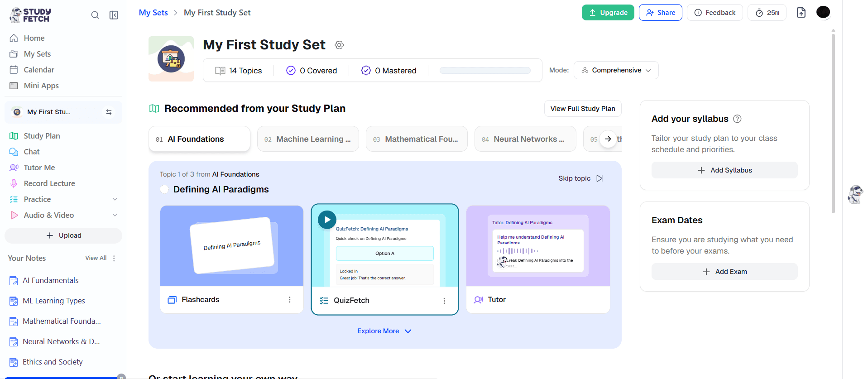Image resolution: width=868 pixels, height=379 pixels.
Task: Play the QuizFetch preview
Action: pos(327,220)
